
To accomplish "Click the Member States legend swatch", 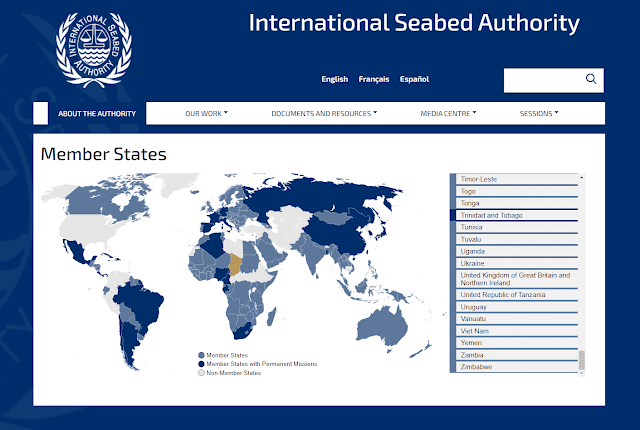I will 201,355.
